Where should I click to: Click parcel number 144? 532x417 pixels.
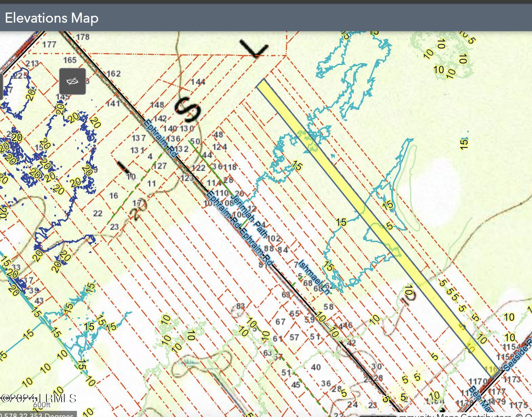[x=198, y=82]
